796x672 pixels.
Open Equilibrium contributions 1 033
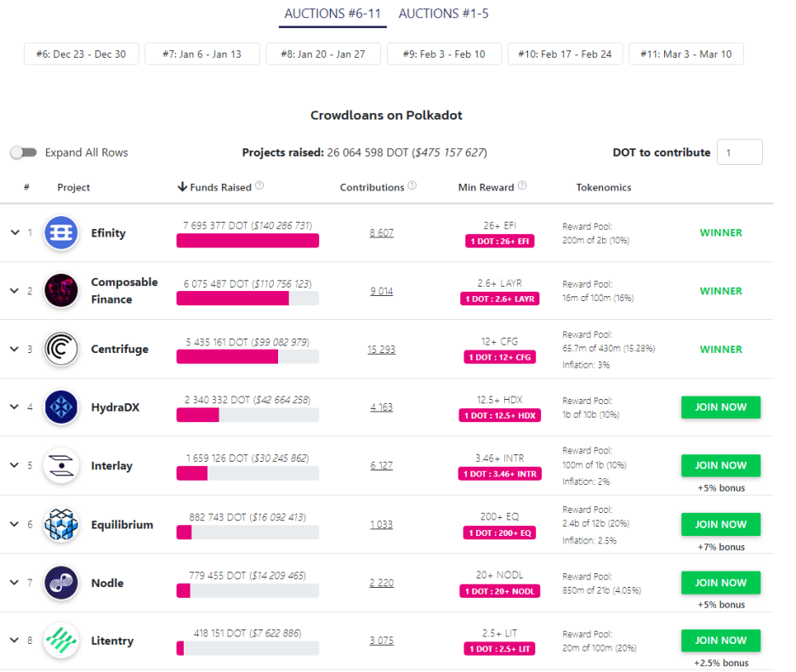click(381, 524)
